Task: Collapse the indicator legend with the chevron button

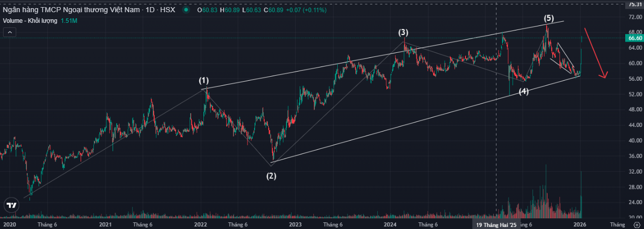Action: pyautogui.click(x=10, y=32)
